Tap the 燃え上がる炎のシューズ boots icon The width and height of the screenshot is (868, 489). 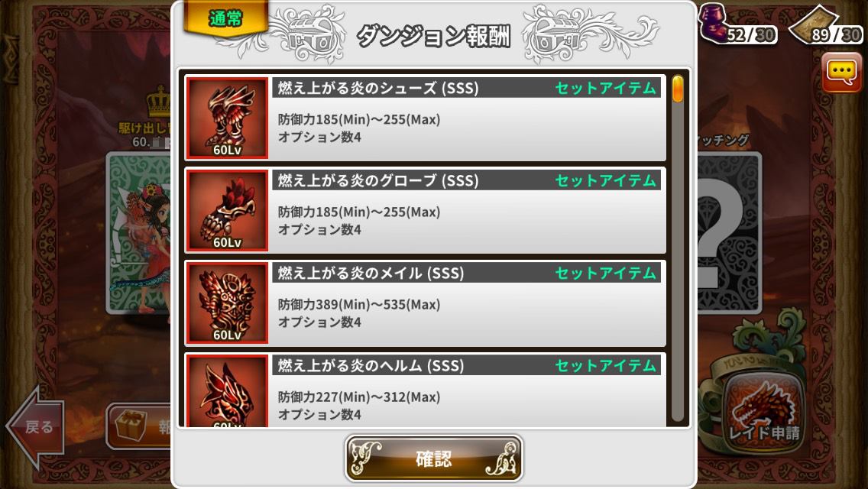pos(227,118)
